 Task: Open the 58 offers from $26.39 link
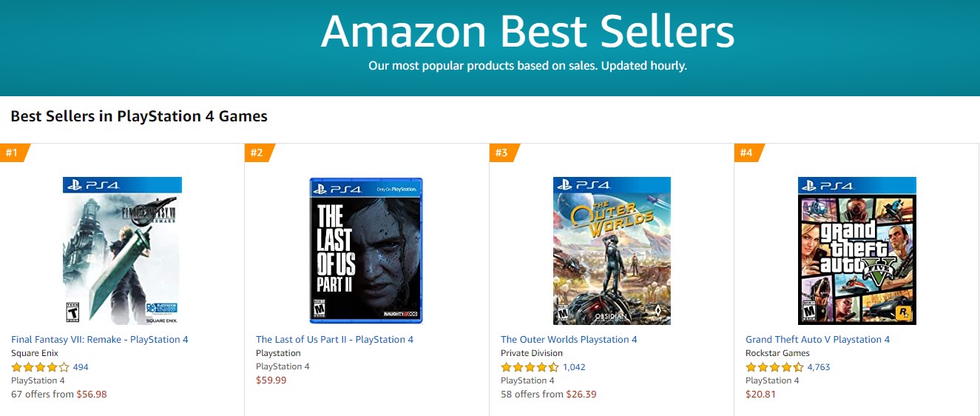pos(548,395)
